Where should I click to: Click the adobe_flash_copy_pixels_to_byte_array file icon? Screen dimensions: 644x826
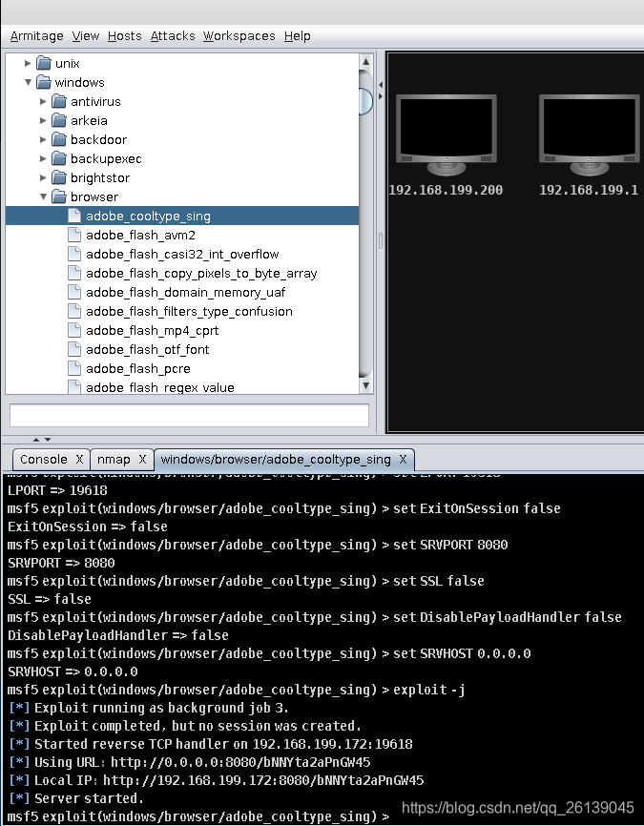(74, 273)
